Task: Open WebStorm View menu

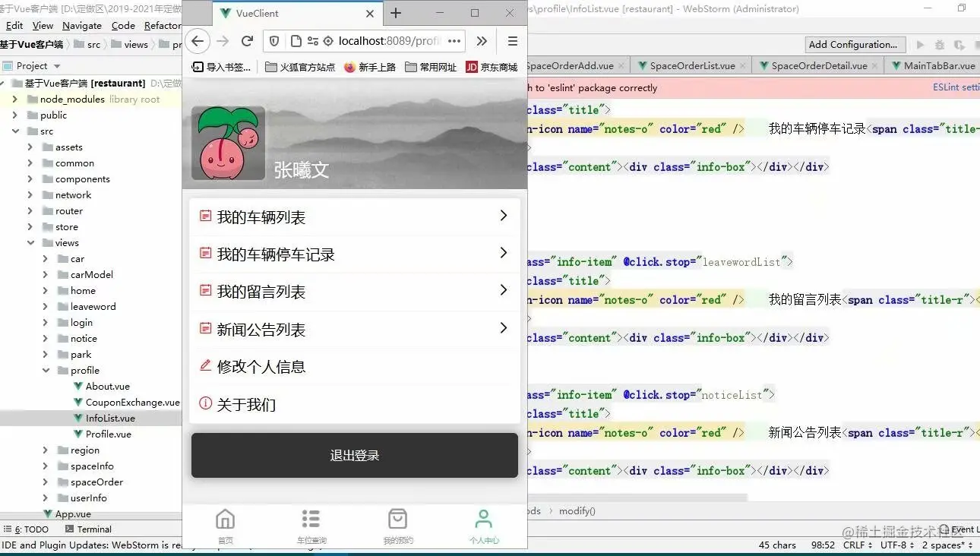Action: [x=43, y=25]
